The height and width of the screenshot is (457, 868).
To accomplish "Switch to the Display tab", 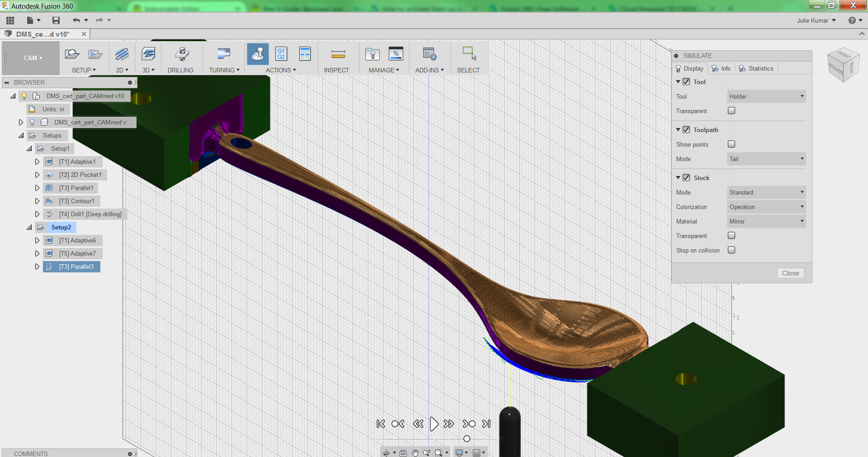I will tap(689, 68).
